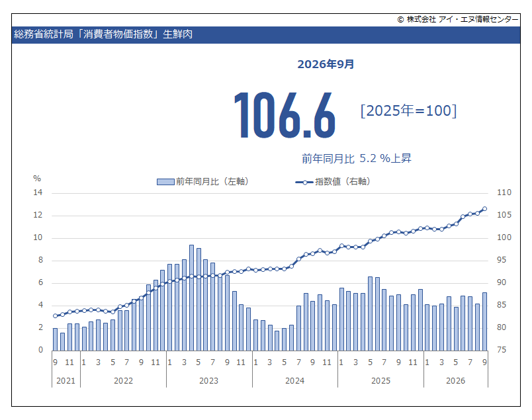
Task: Click the year label 2023
Action: 208,381
